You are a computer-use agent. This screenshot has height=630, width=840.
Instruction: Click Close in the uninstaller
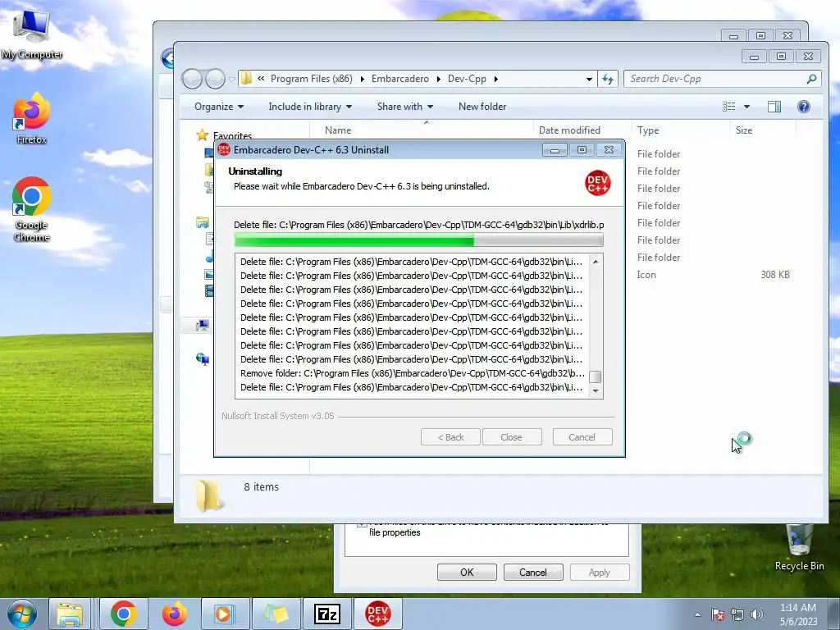(512, 437)
